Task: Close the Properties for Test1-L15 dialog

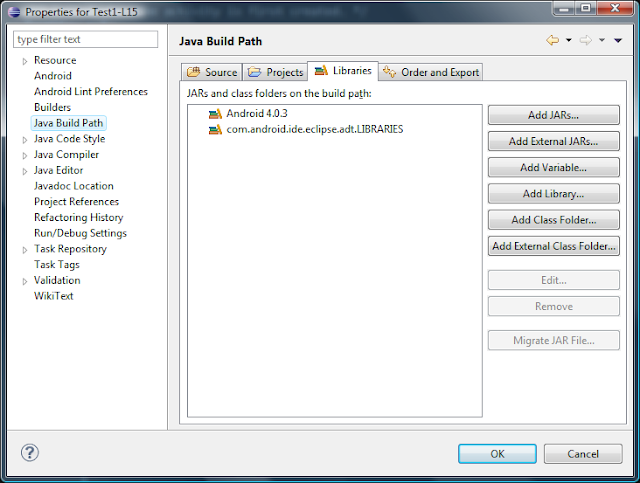Action: point(615,9)
